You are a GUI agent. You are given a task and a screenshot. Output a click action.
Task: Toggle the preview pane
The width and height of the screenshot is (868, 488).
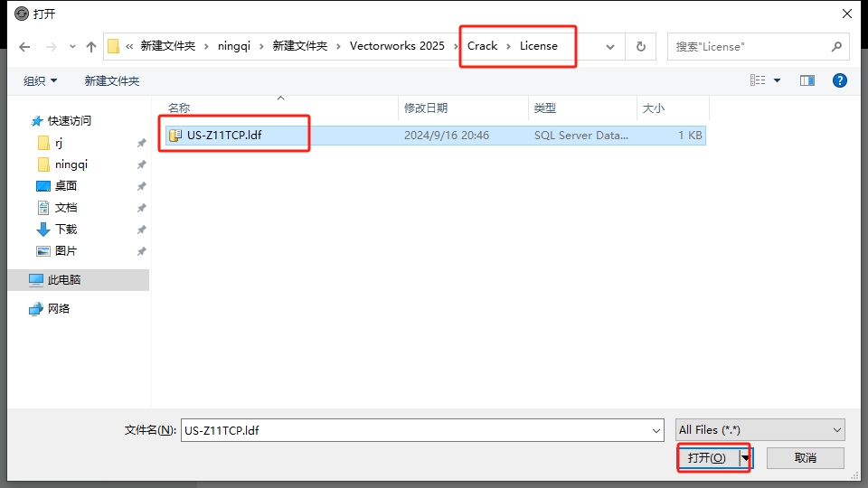pos(807,80)
